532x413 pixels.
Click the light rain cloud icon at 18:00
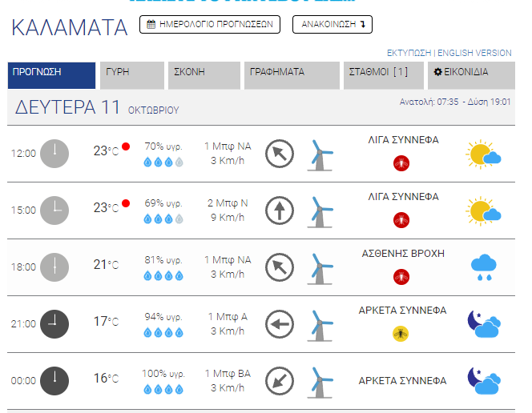(x=485, y=267)
